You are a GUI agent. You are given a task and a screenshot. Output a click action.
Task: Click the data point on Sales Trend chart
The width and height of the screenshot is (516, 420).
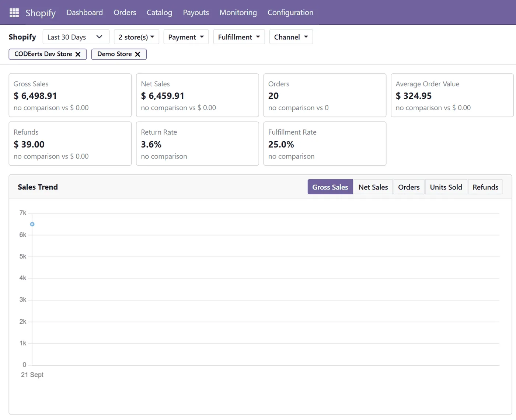click(32, 224)
